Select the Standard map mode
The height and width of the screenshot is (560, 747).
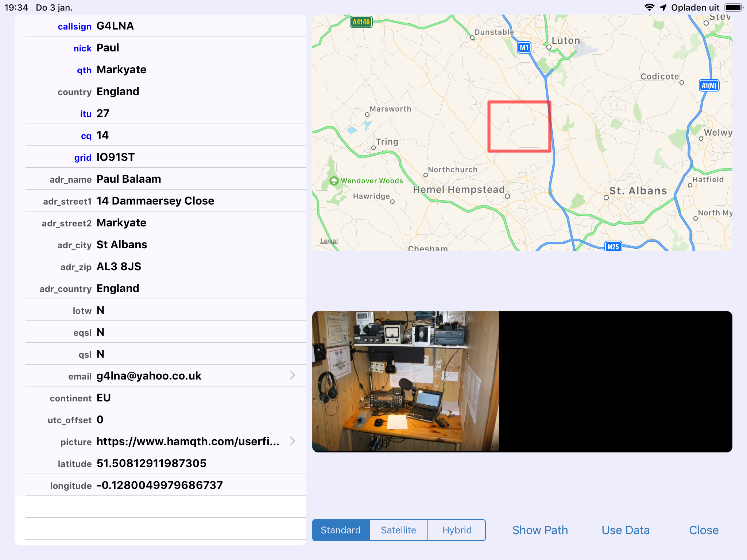[341, 530]
